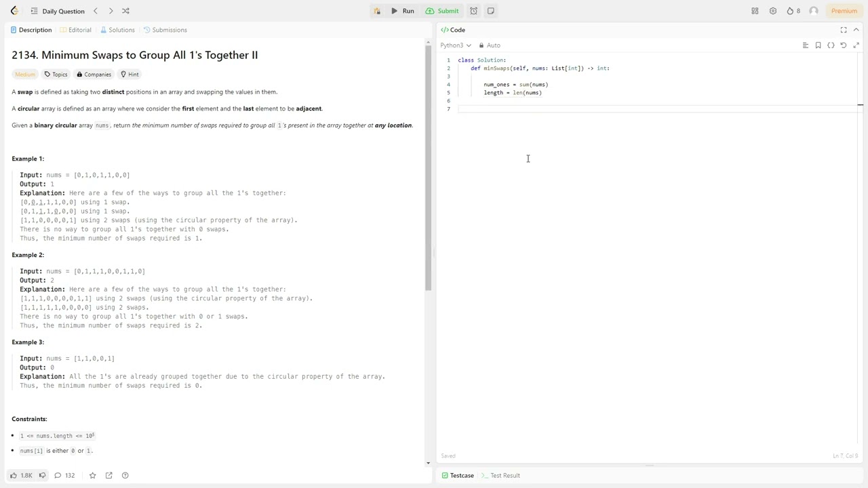This screenshot has height=488, width=868.
Task: Open the Testcase tab
Action: (458, 475)
